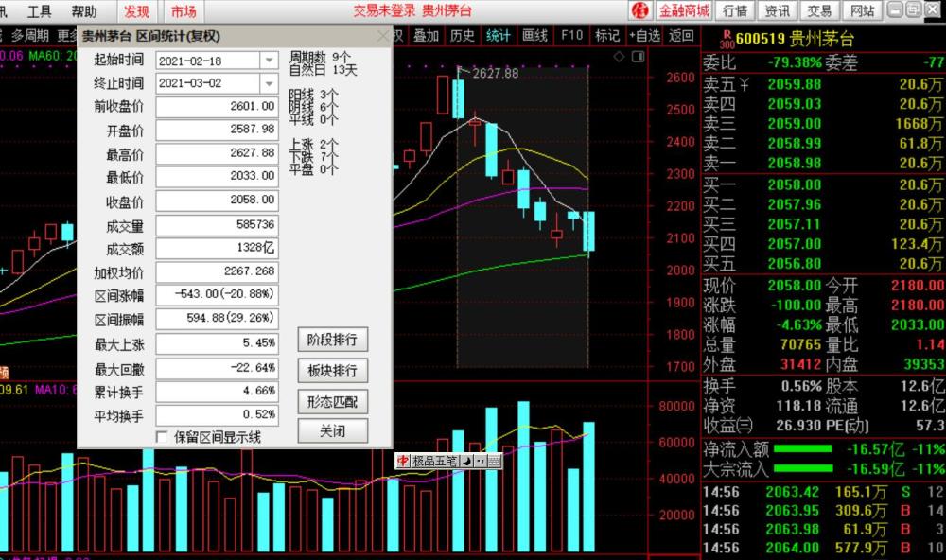Click the 最低价 field 2033.00
This screenshot has width=946, height=560.
point(218,176)
